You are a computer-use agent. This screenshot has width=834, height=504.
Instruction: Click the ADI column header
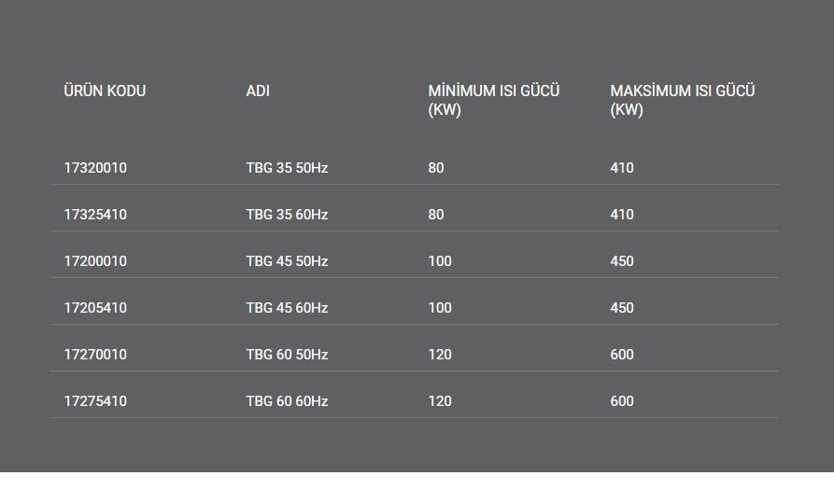pyautogui.click(x=258, y=91)
